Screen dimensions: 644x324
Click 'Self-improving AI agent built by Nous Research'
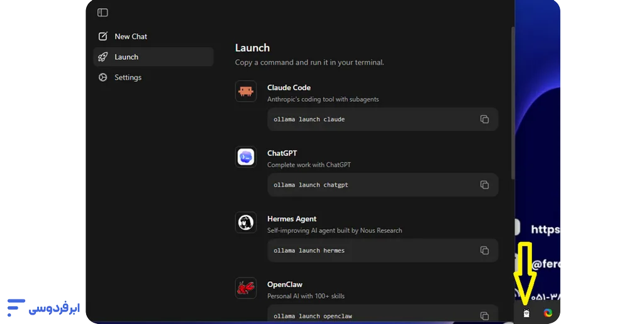(335, 230)
